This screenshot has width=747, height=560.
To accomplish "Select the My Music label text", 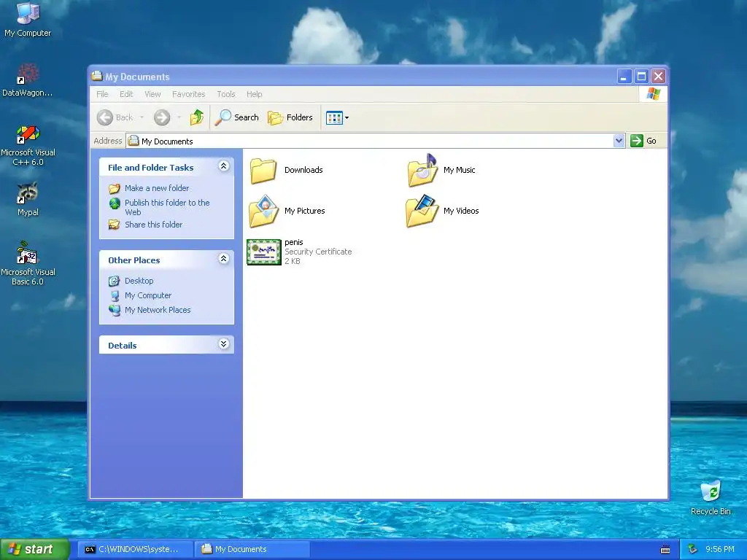I will (460, 170).
